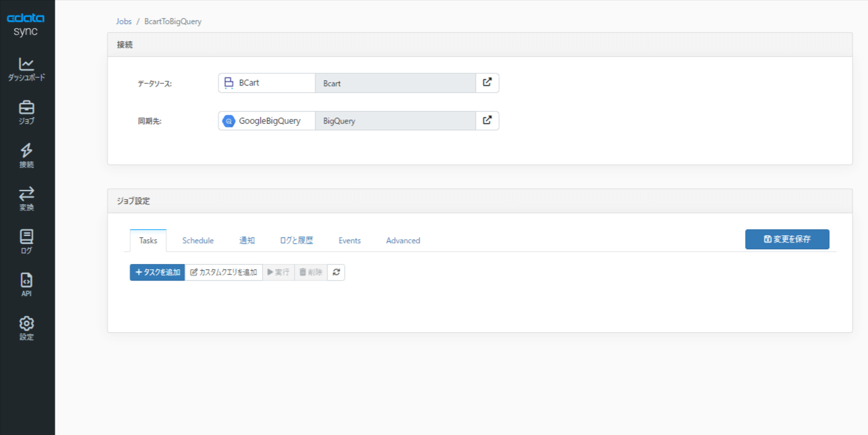Screen dimensions: 868x435
Task: Click the ジョブ設定 panel header
Action: click(x=480, y=200)
